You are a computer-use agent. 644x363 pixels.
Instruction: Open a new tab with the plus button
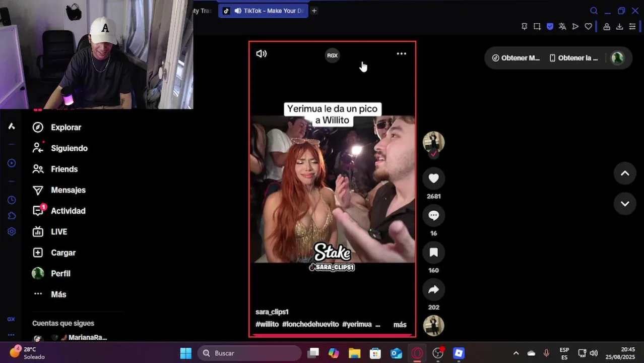[314, 11]
